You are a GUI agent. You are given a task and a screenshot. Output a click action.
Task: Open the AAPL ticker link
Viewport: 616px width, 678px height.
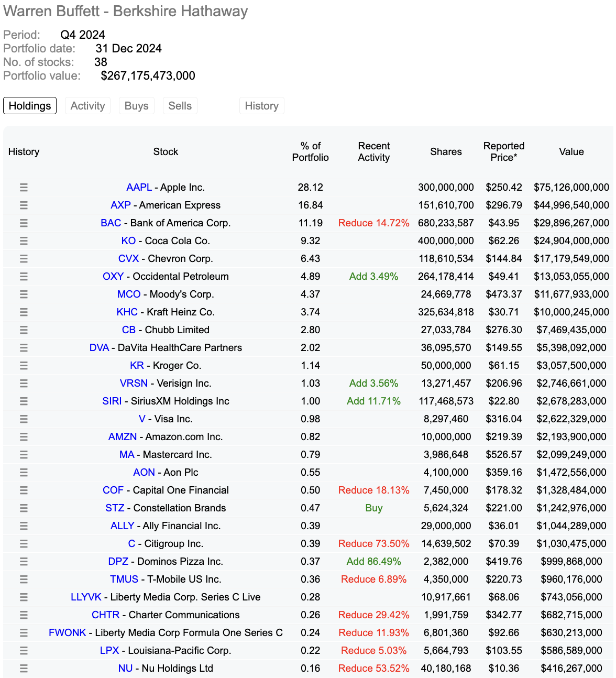pos(139,187)
